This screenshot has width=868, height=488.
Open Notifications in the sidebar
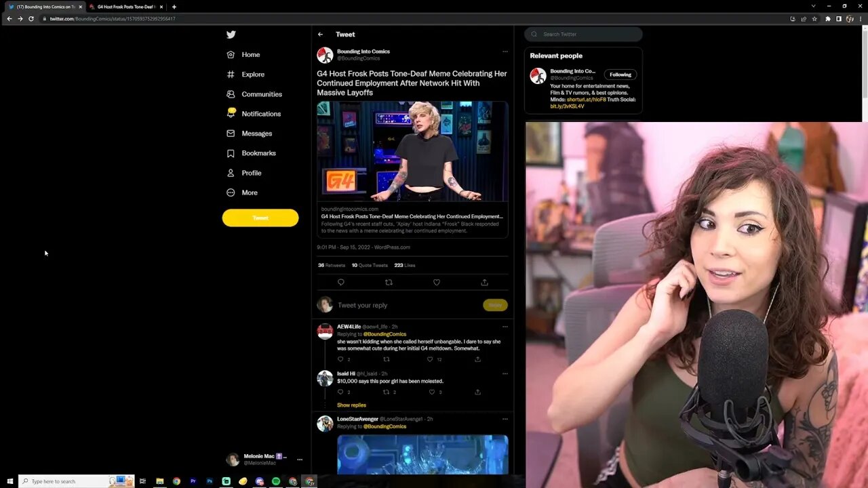coord(254,114)
